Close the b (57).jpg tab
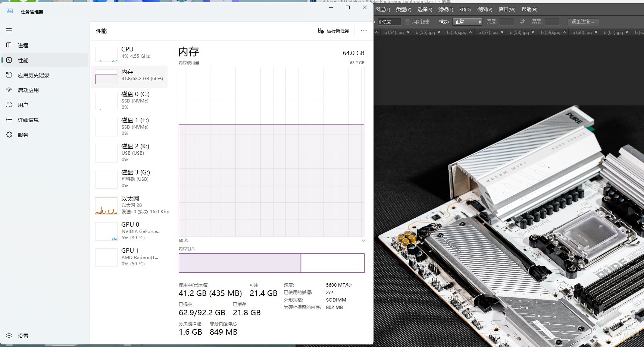The width and height of the screenshot is (644, 347). tap(502, 32)
